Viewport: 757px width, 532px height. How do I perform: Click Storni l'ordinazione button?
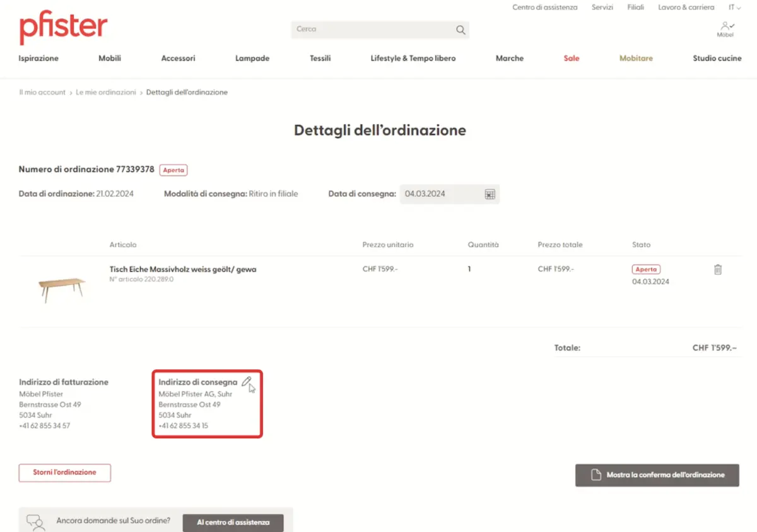(65, 473)
